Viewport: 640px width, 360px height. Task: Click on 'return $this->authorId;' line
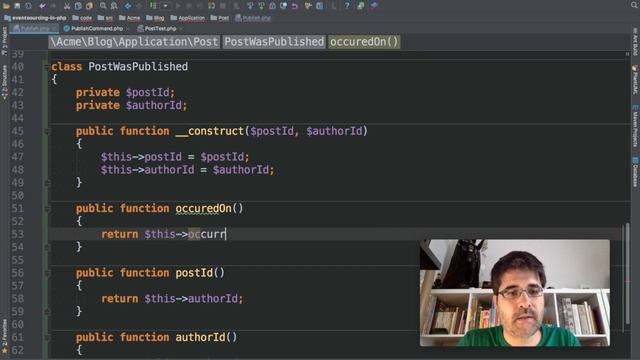point(172,299)
